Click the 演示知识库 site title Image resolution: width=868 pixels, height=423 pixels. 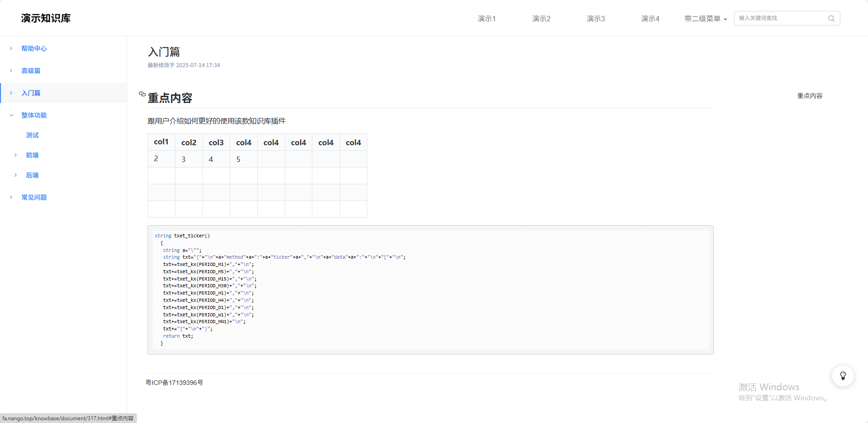click(46, 18)
